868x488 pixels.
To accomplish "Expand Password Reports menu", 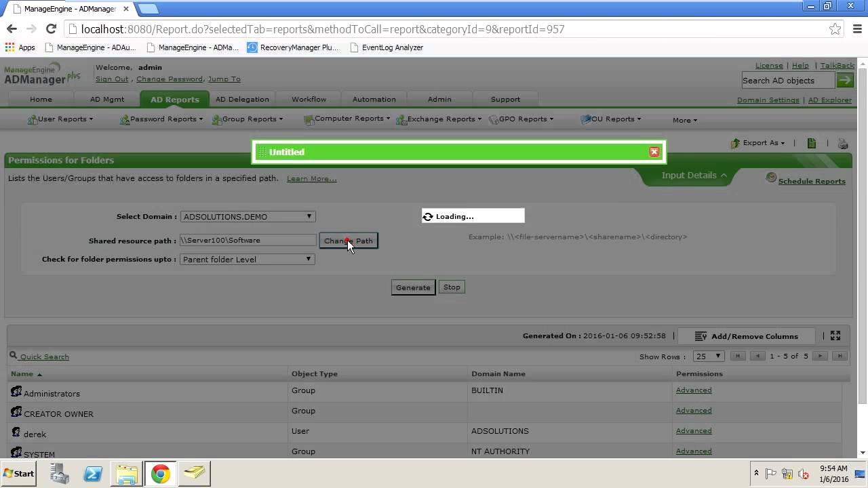I will coord(161,119).
